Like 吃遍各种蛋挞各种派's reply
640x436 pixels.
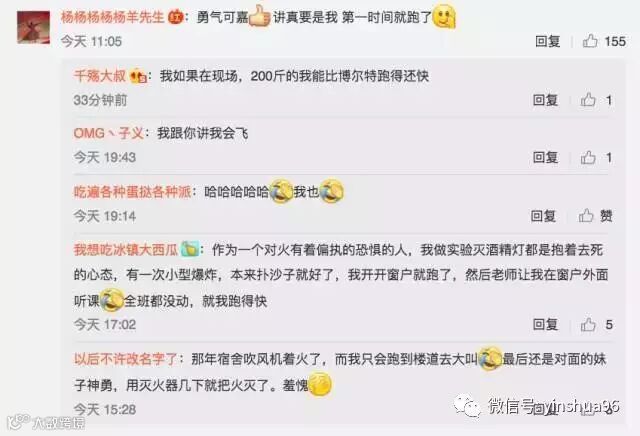click(587, 216)
